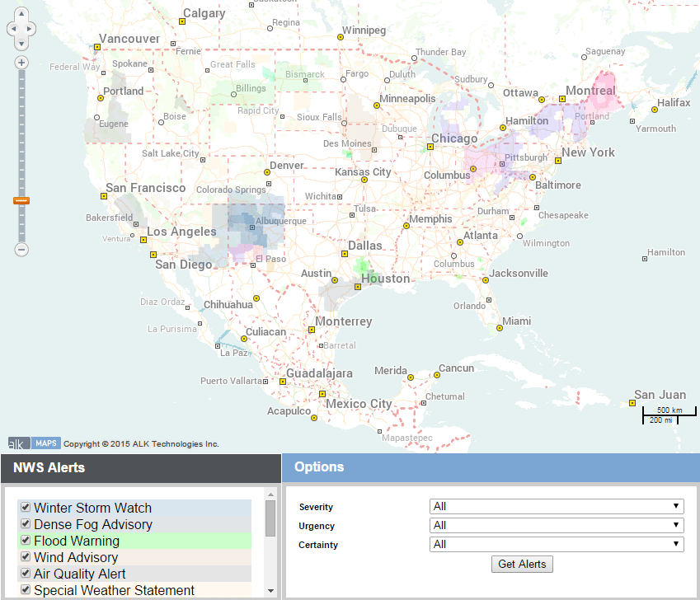
Task: Select the yellow marker near Chicago
Action: [430, 148]
